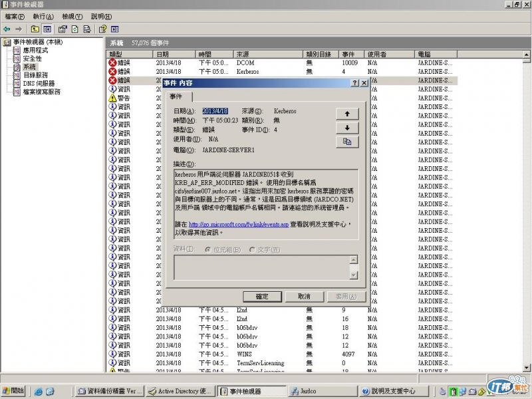Switch to Jardco taskbar window
The width and height of the screenshot is (532, 399).
click(323, 391)
